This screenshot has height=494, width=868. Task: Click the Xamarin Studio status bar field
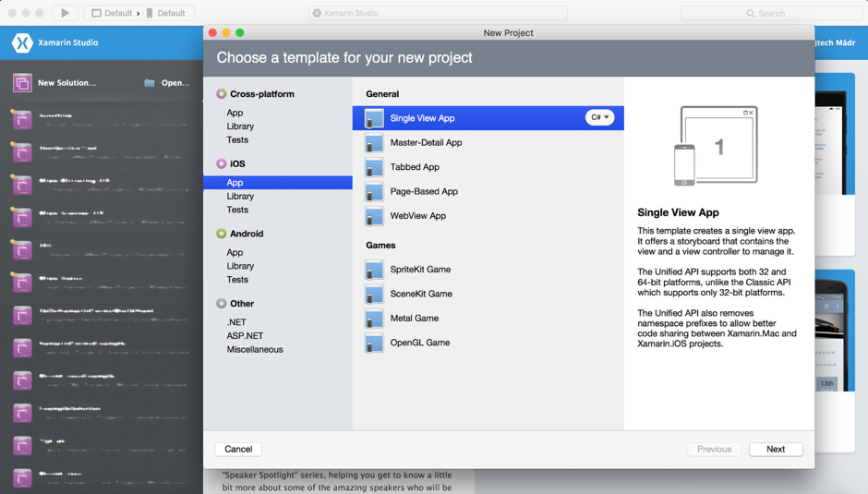click(438, 13)
